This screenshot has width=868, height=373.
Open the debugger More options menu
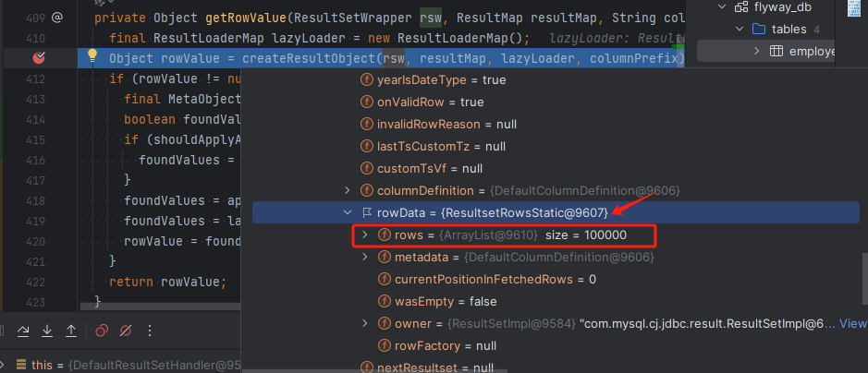150,330
